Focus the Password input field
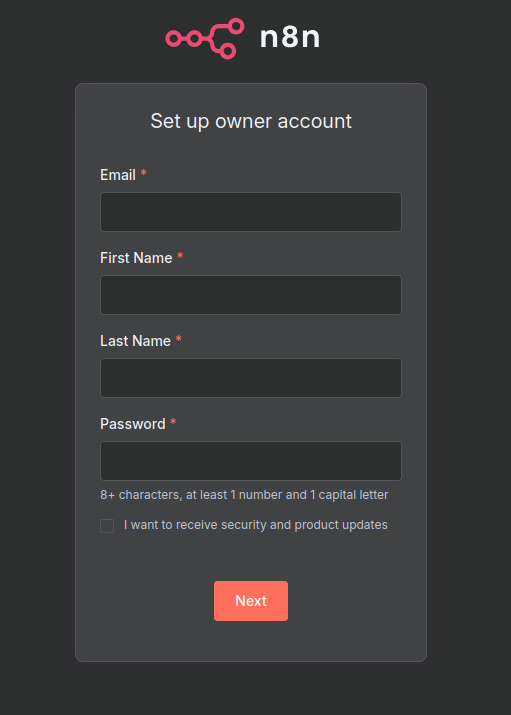Viewport: 511px width, 715px height. click(x=251, y=461)
